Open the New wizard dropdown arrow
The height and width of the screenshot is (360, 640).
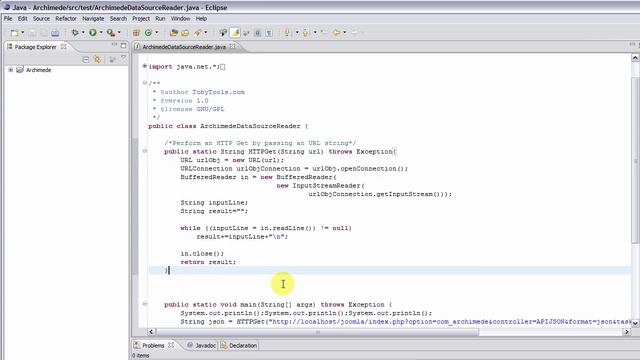click(x=22, y=33)
